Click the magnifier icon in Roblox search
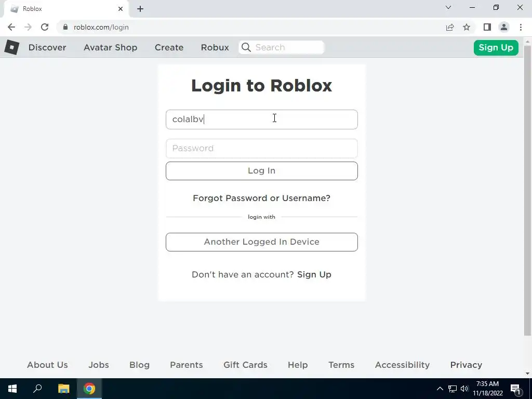532x399 pixels. pos(246,47)
